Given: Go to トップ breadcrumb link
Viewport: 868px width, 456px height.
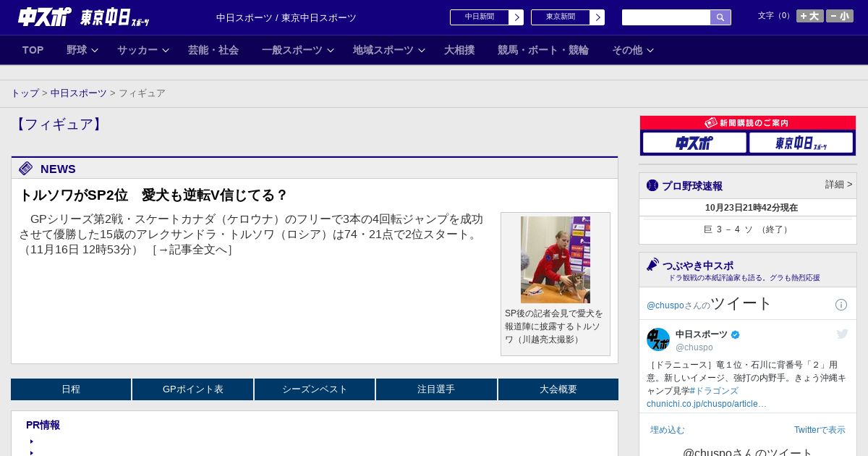Looking at the screenshot, I should pos(25,93).
